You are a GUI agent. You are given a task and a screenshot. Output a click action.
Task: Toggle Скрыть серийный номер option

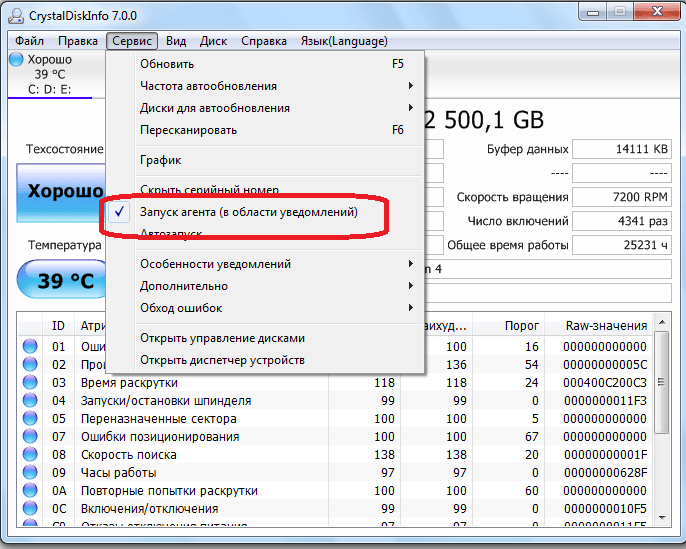(209, 190)
